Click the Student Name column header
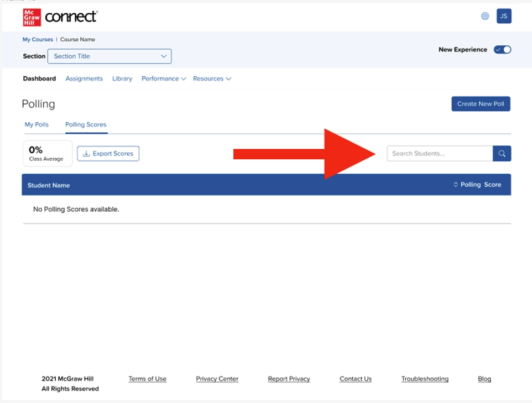Viewport: 532px width, 403px height. point(49,185)
